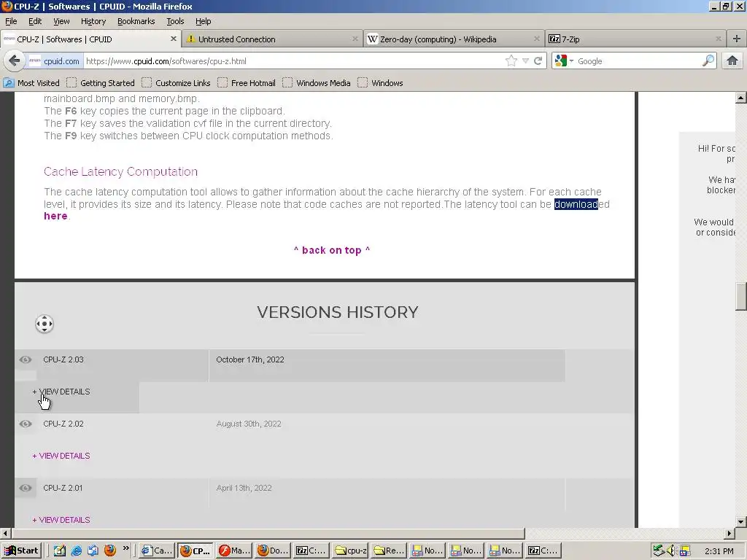Click the cpuid.com site identity button
The width and height of the screenshot is (747, 560).
coord(54,61)
